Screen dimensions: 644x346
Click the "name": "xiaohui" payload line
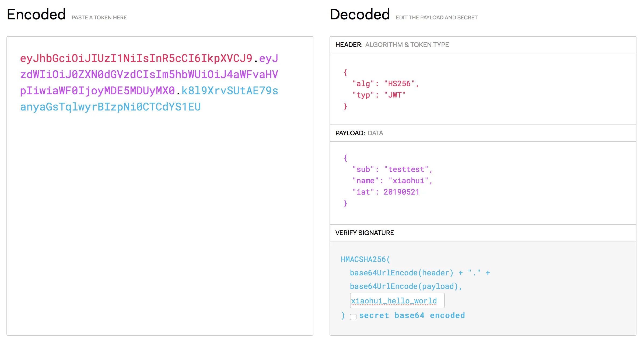[x=392, y=181]
